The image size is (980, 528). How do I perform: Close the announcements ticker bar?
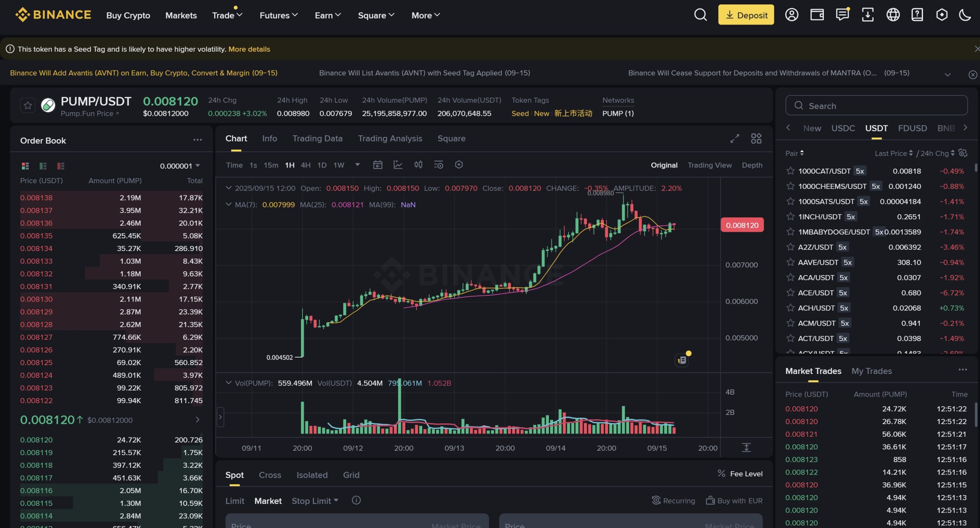click(973, 75)
